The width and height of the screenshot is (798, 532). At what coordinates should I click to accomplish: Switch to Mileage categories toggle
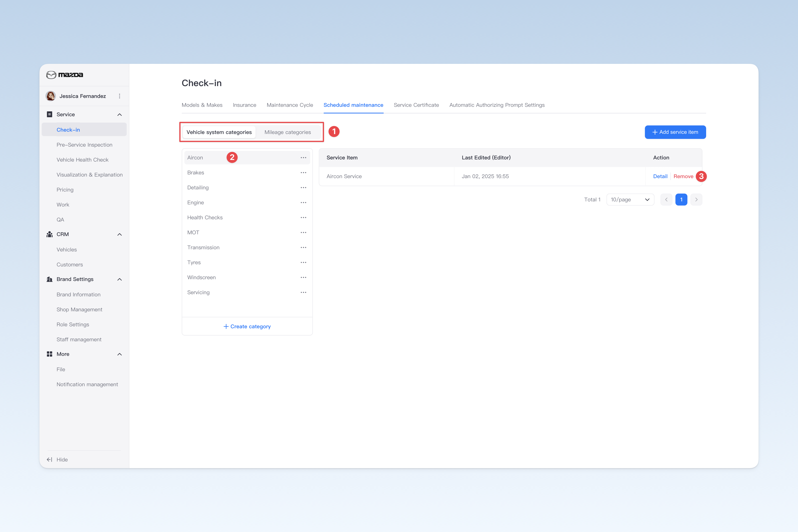(x=288, y=132)
